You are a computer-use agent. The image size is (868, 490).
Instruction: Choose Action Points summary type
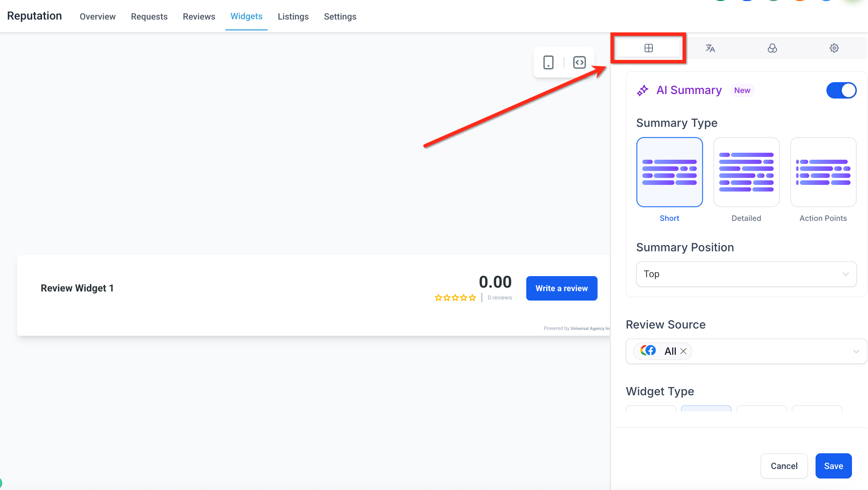point(823,172)
